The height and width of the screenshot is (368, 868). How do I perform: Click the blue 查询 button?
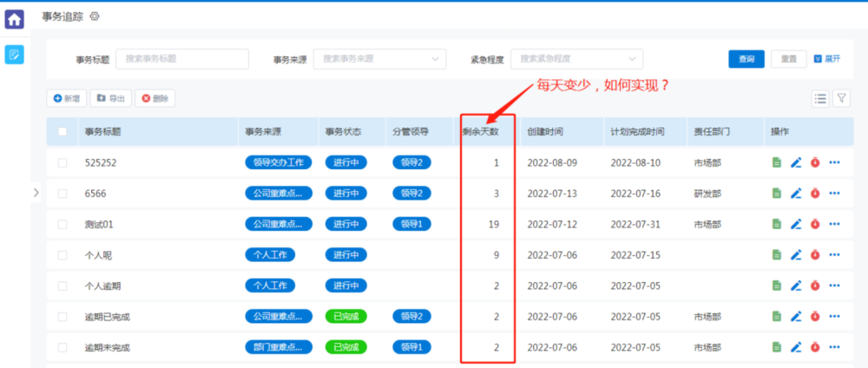(x=746, y=59)
